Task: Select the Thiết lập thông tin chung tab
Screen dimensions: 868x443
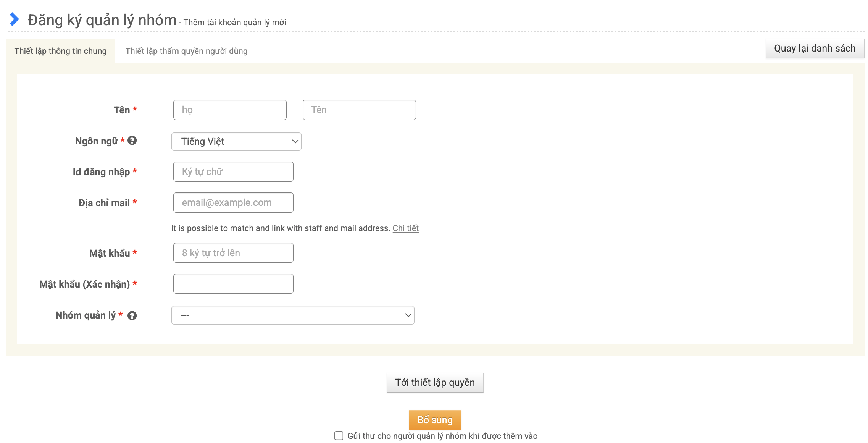Action: point(60,51)
